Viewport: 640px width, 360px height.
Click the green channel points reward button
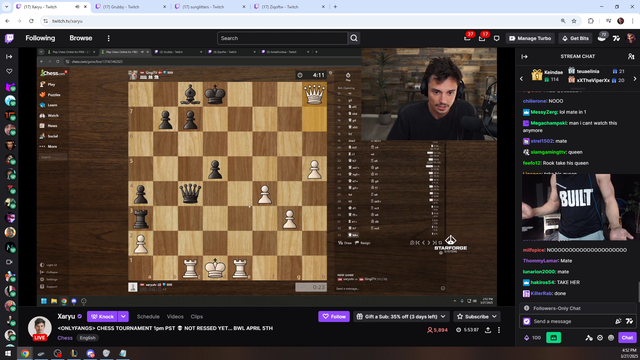coord(553,338)
